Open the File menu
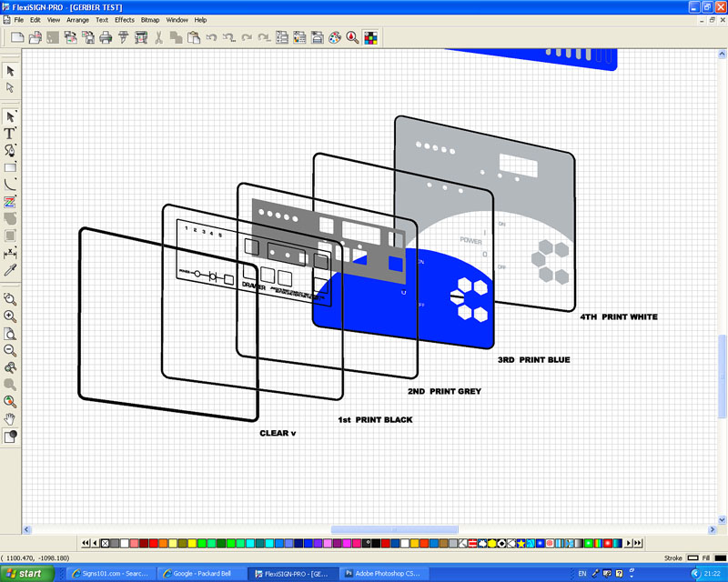The image size is (728, 582). 18,20
